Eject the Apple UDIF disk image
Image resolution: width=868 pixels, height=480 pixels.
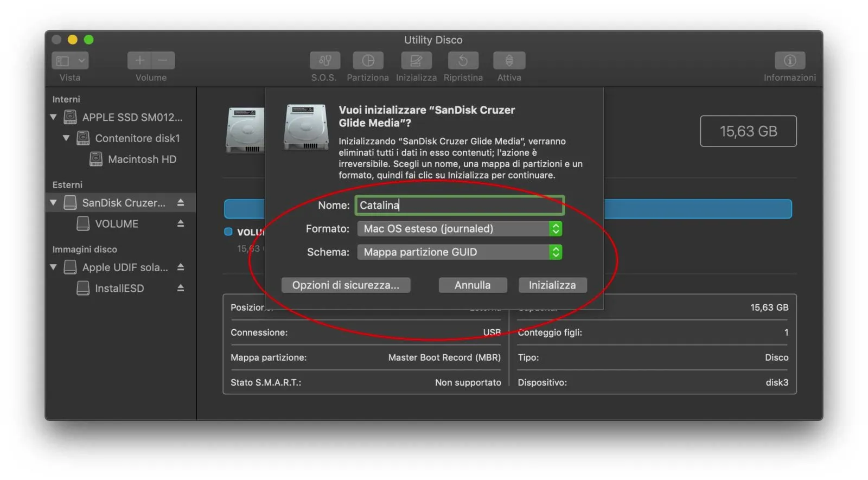(181, 267)
